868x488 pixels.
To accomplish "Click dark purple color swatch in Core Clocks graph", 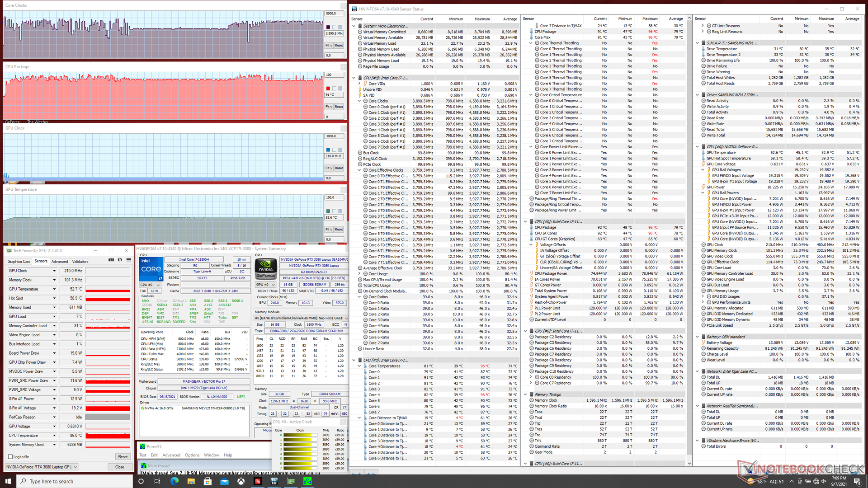I will [328, 27].
